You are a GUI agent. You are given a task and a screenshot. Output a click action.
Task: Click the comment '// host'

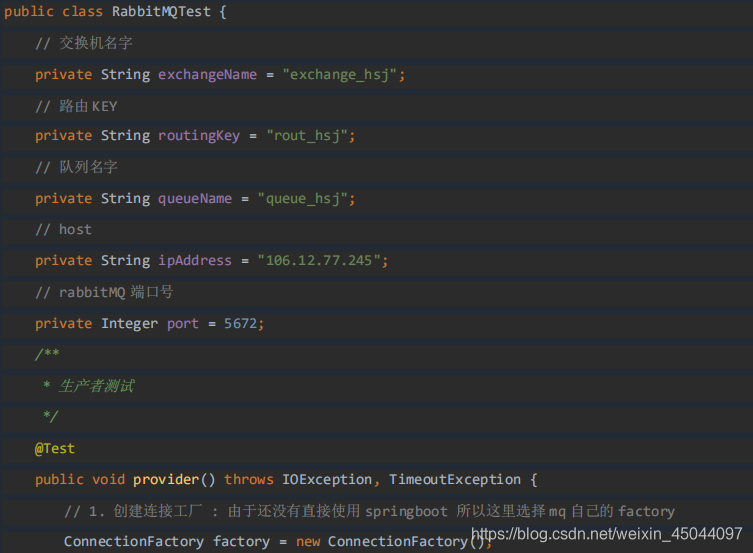click(x=63, y=229)
